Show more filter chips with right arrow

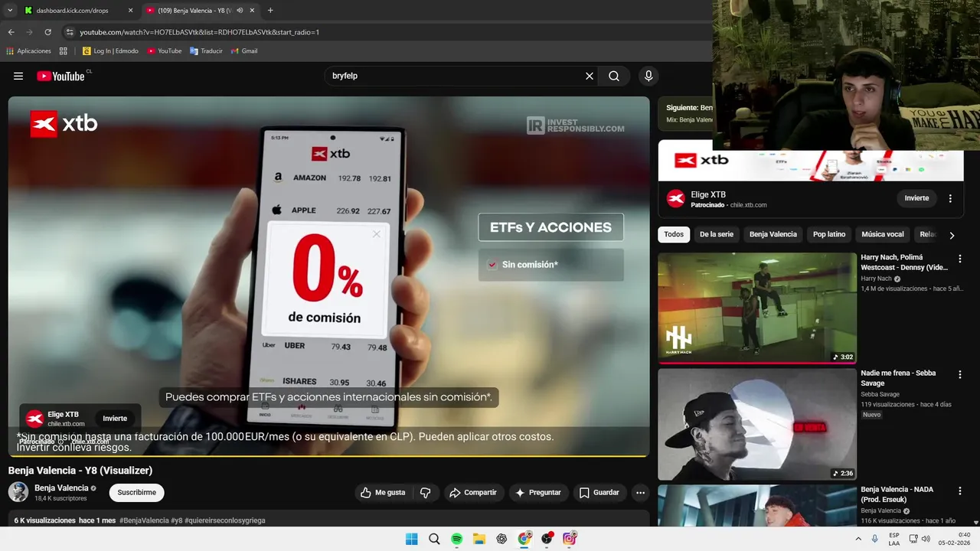pos(952,235)
